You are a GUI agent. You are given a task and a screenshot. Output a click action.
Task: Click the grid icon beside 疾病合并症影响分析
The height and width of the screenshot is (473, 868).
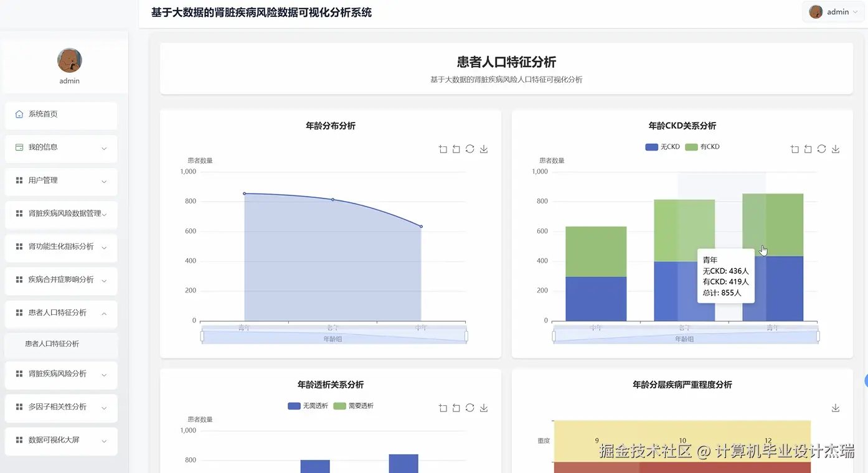coord(19,279)
